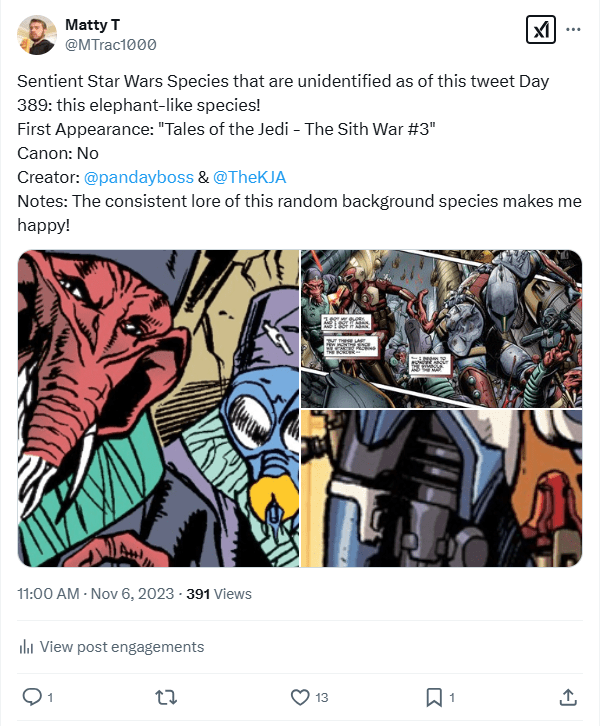Open the @pandayboss mention link
601x726 pixels.
pyautogui.click(x=138, y=177)
